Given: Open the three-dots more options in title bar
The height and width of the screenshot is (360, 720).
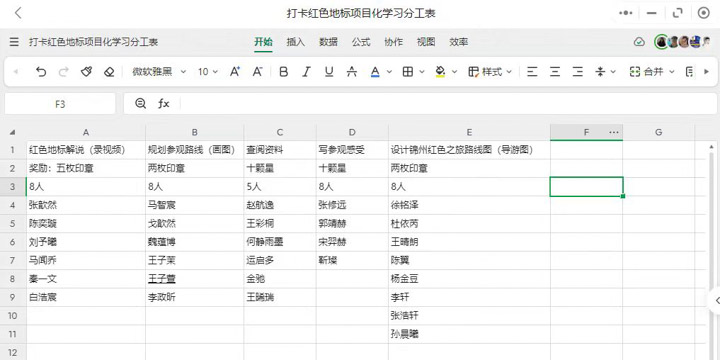Looking at the screenshot, I should coord(625,13).
